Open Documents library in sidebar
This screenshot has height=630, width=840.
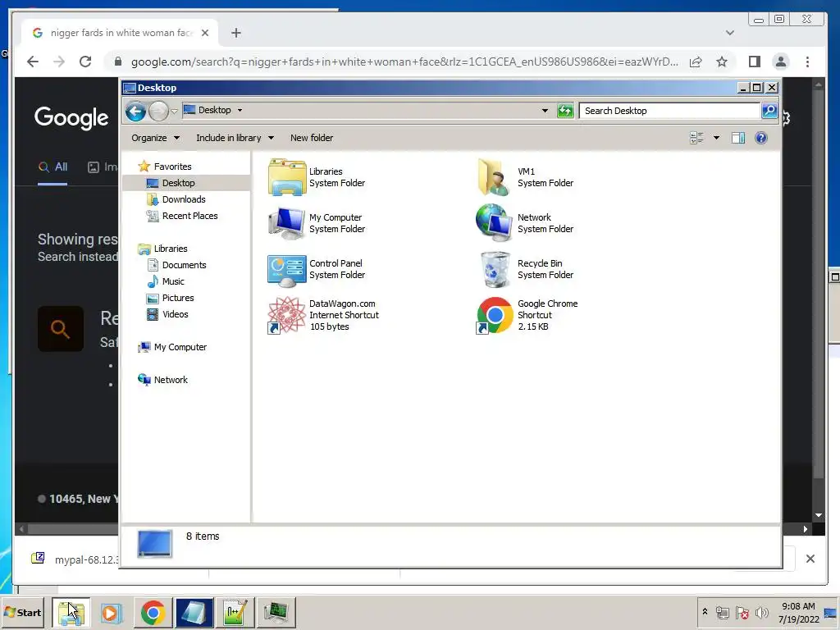tap(184, 265)
